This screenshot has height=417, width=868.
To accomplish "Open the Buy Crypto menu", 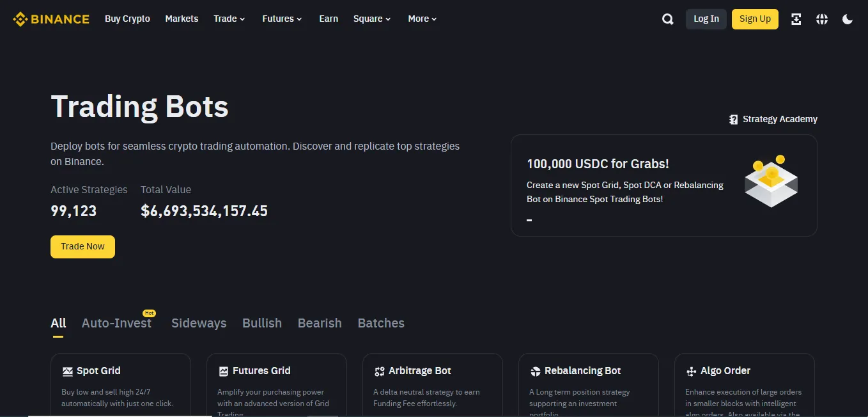I will pos(127,19).
